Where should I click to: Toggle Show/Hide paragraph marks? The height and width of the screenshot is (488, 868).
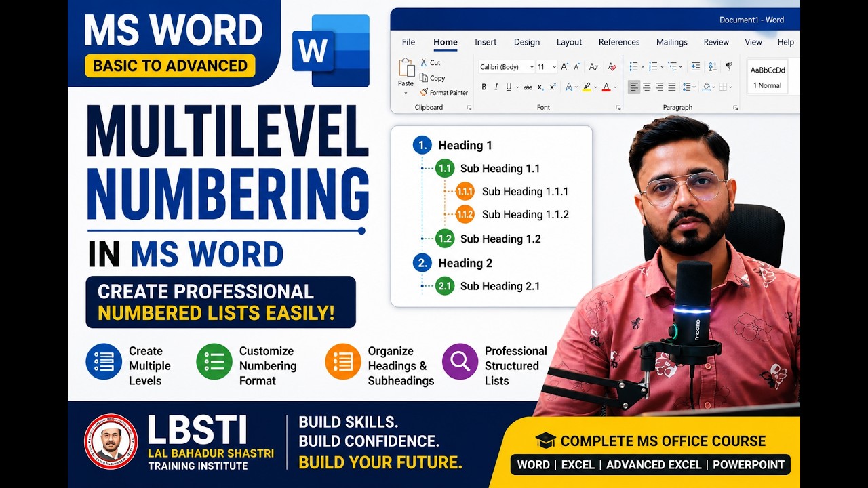click(x=729, y=66)
